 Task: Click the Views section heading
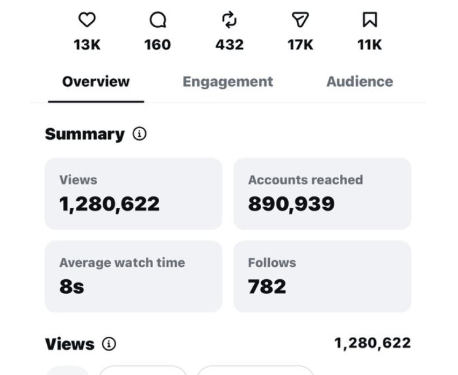pos(70,344)
